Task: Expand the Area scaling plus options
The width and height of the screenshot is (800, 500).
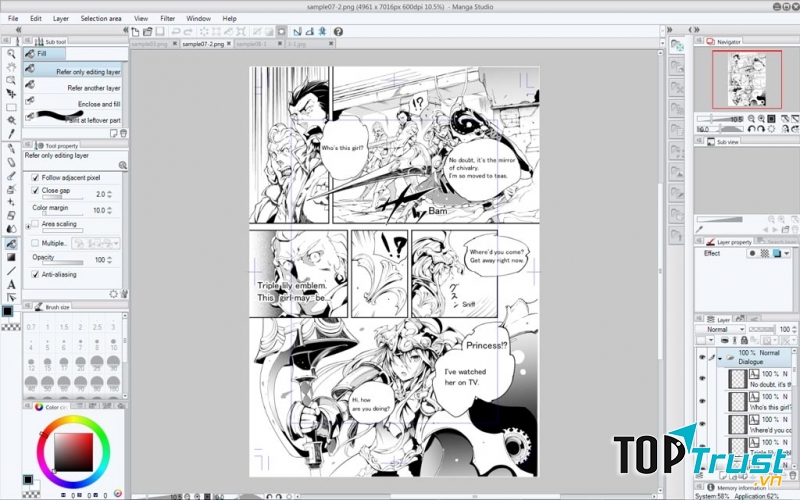Action: tap(28, 227)
